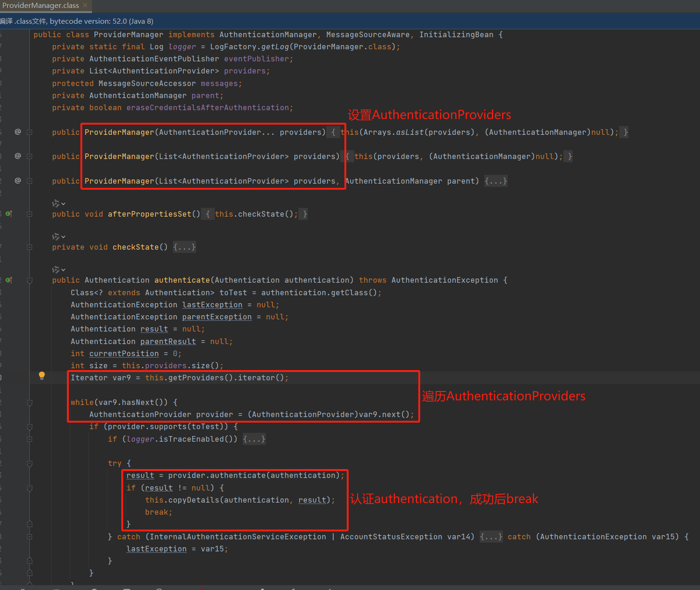Viewport: 700px width, 590px height.
Task: Click implements-method gutter icon beside afterPropertiesSet
Action: click(x=9, y=214)
